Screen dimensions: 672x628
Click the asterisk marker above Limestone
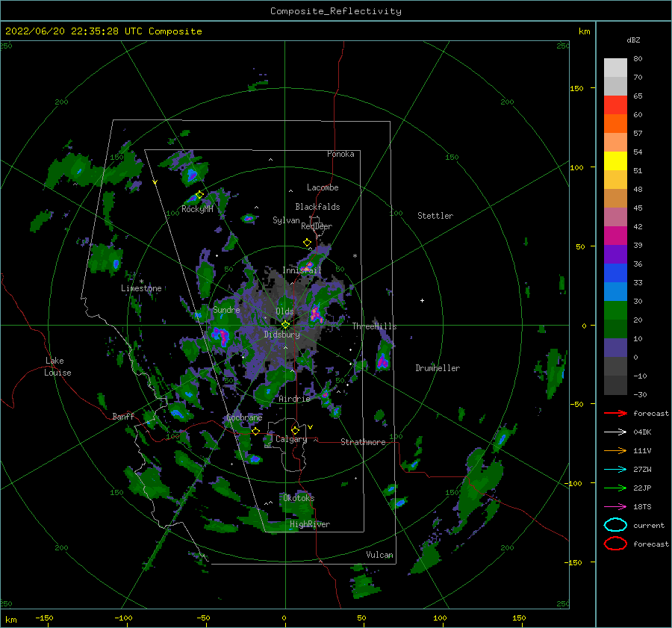[141, 282]
